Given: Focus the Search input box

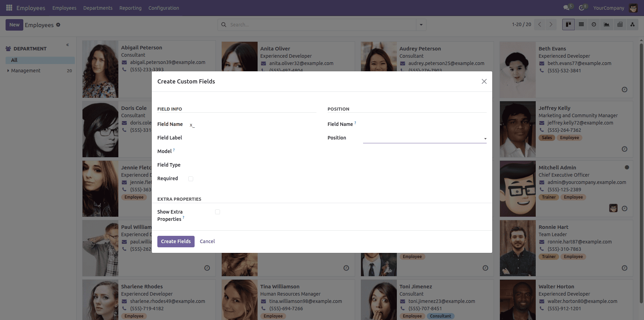Looking at the screenshot, I should pos(322,25).
